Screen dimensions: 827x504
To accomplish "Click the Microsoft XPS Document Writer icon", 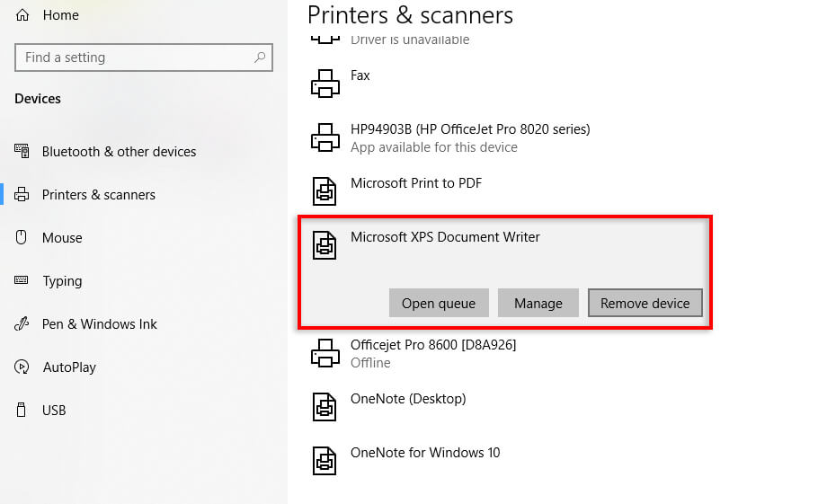I will (325, 245).
